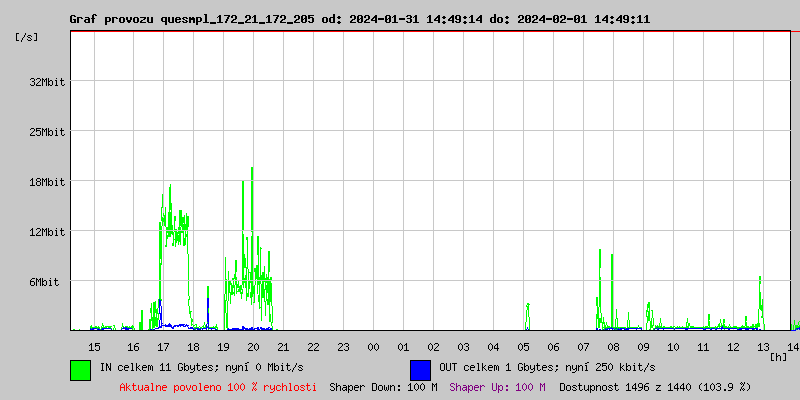Click hour 20 on the time axis
The height and width of the screenshot is (400, 800).
tap(254, 346)
